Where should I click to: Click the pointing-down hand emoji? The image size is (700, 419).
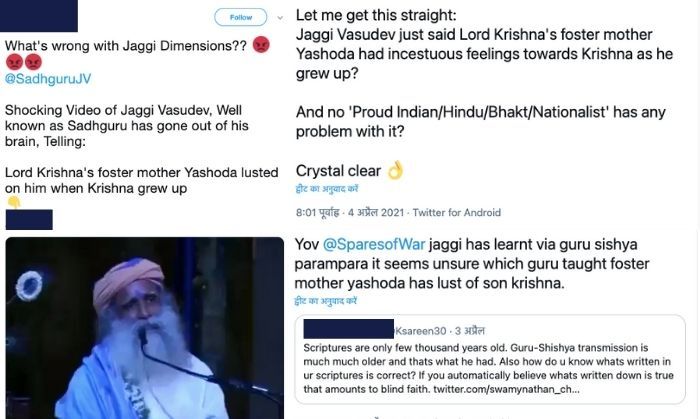click(x=14, y=202)
